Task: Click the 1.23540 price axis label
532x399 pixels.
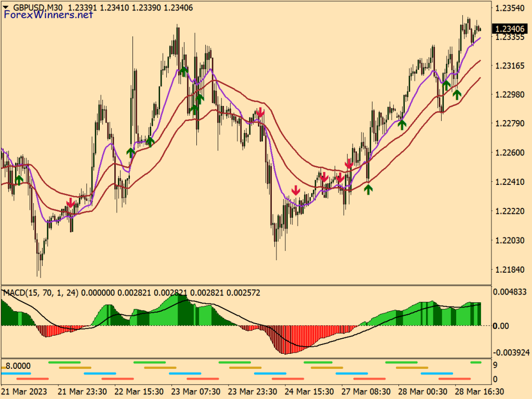Action: [510, 8]
